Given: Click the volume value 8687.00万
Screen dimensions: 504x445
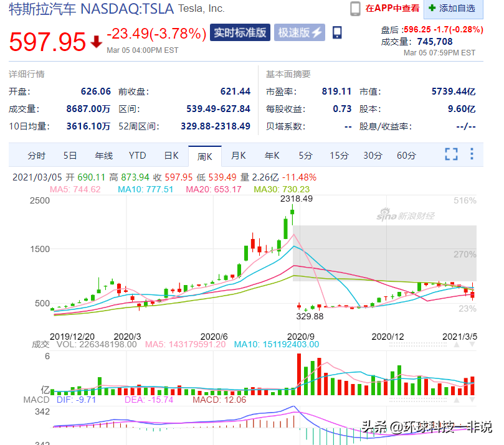Looking at the screenshot, I should [88, 109].
